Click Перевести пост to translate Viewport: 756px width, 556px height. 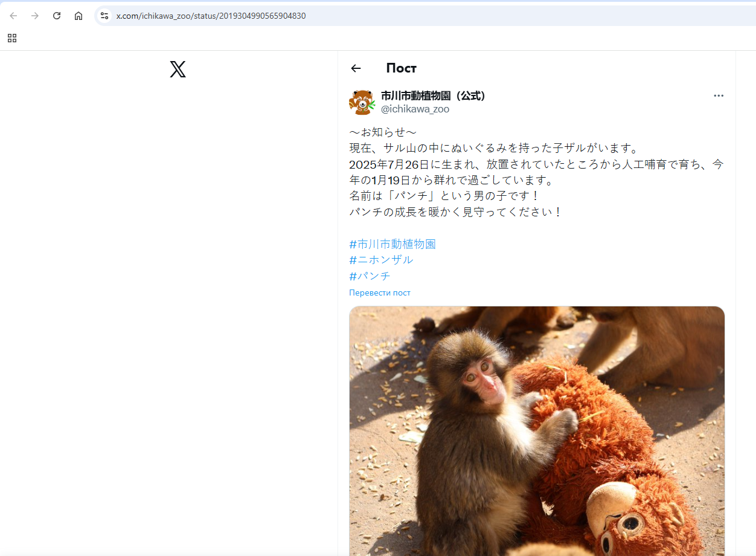tap(379, 293)
